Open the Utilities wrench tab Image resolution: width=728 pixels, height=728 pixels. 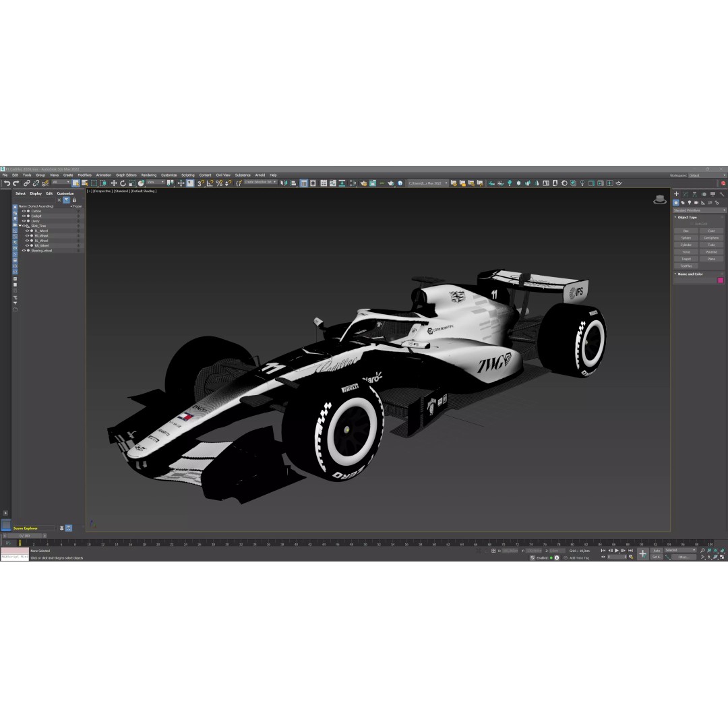click(722, 194)
